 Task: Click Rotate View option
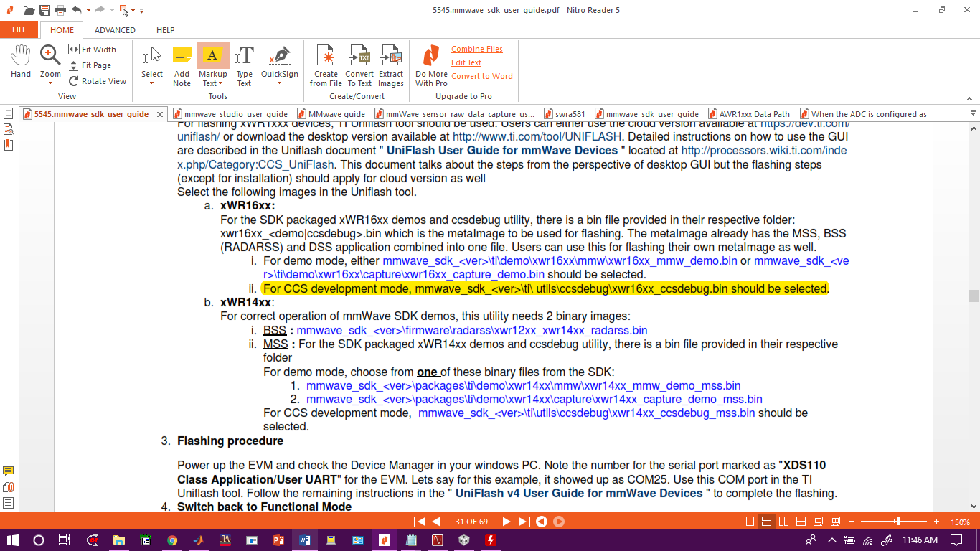coord(98,81)
